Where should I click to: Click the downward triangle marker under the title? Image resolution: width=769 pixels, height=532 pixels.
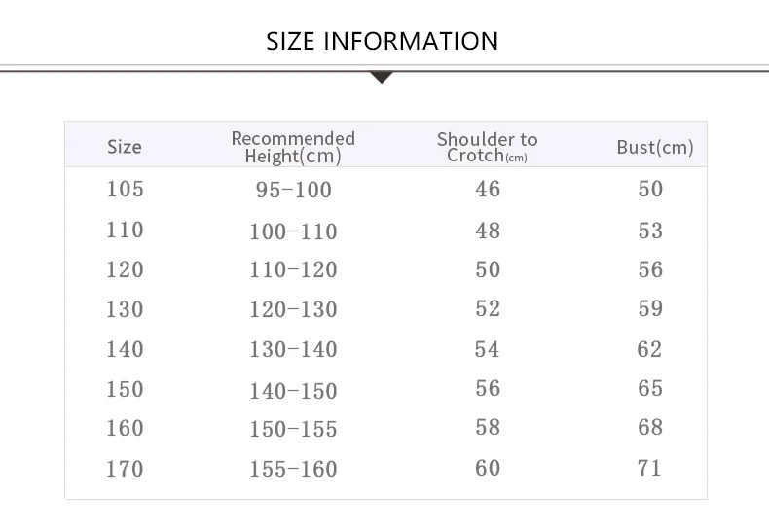click(382, 77)
